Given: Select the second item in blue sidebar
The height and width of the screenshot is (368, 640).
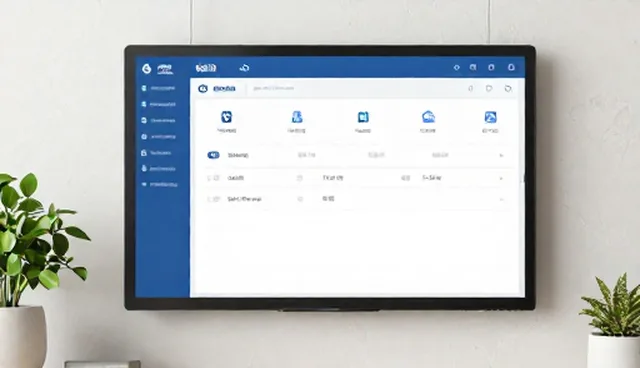Looking at the screenshot, I should click(159, 104).
